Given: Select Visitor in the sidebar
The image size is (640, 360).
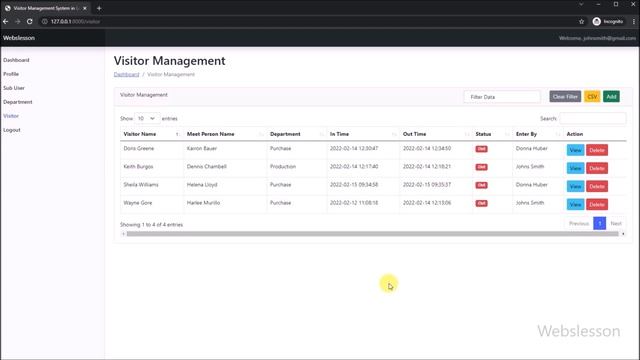Looking at the screenshot, I should click(11, 116).
